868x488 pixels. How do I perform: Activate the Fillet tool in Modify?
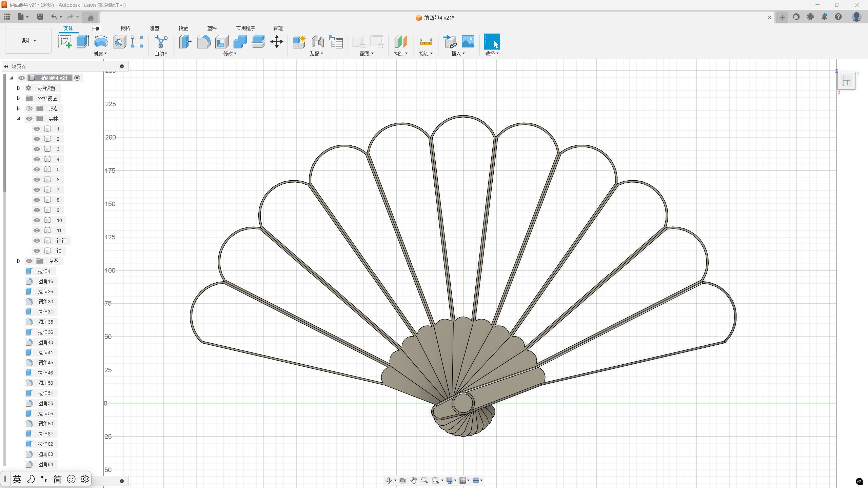click(203, 42)
